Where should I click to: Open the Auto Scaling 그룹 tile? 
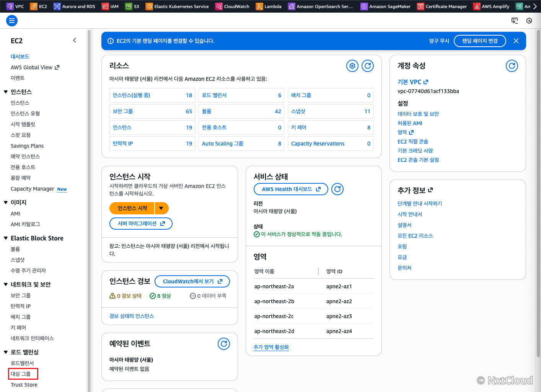(241, 144)
